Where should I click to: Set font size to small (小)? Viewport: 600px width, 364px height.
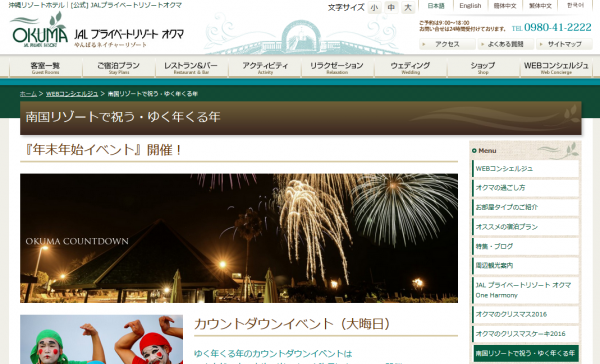pos(374,8)
